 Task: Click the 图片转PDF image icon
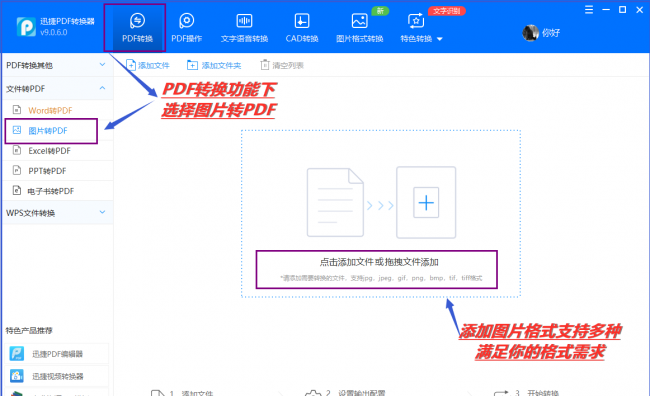(x=17, y=130)
